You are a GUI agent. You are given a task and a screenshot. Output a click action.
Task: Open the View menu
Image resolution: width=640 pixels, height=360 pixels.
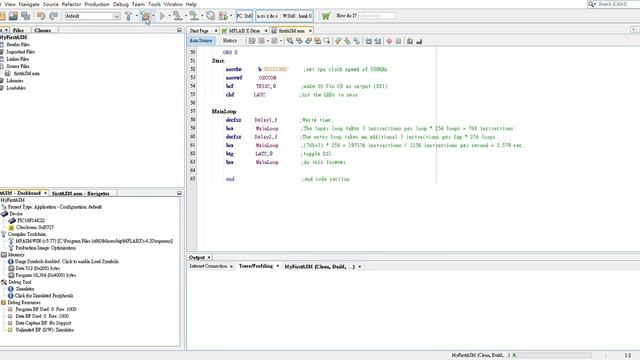coord(10,4)
